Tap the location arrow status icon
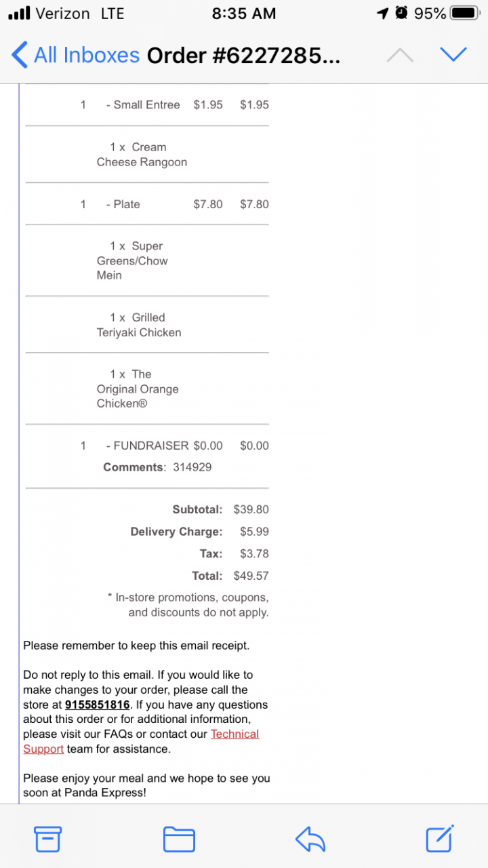488x868 pixels. pos(383,14)
